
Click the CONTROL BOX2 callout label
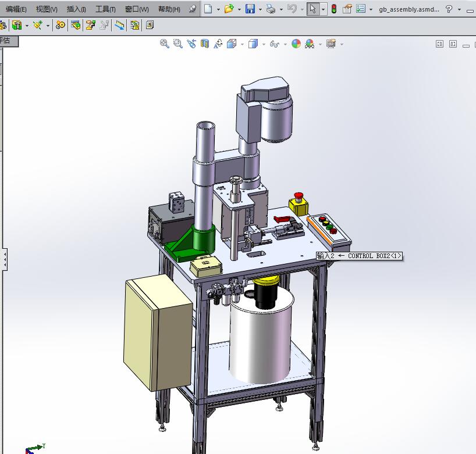[358, 256]
